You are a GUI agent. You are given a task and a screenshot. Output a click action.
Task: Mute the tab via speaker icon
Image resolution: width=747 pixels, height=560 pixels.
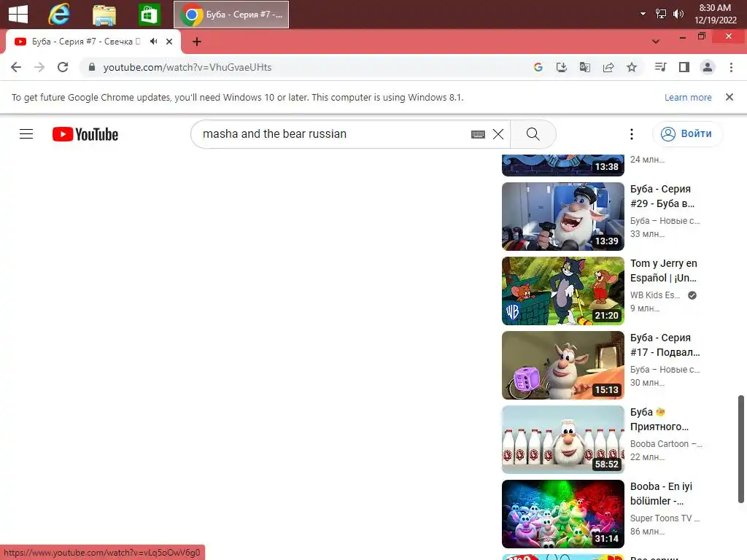[153, 42]
